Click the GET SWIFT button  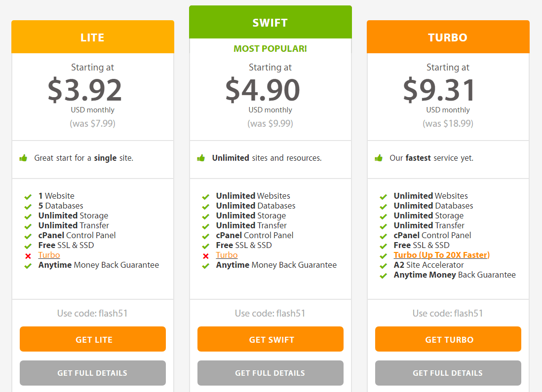pos(271,339)
